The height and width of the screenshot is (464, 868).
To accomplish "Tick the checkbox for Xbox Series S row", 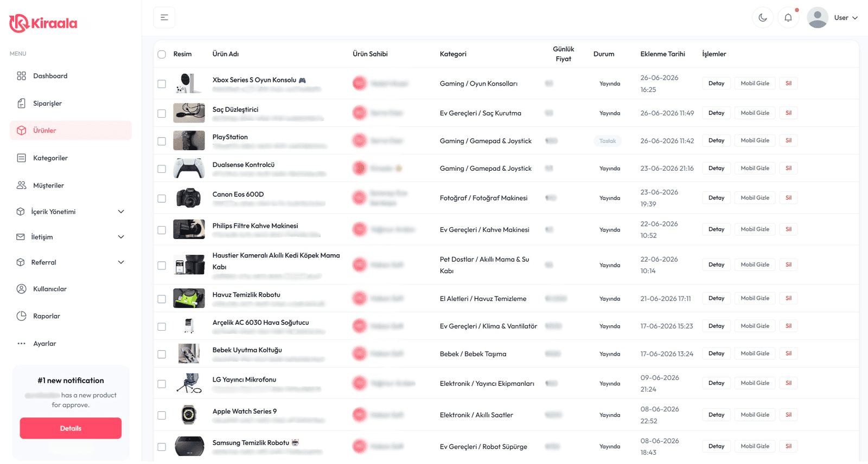I will point(162,84).
